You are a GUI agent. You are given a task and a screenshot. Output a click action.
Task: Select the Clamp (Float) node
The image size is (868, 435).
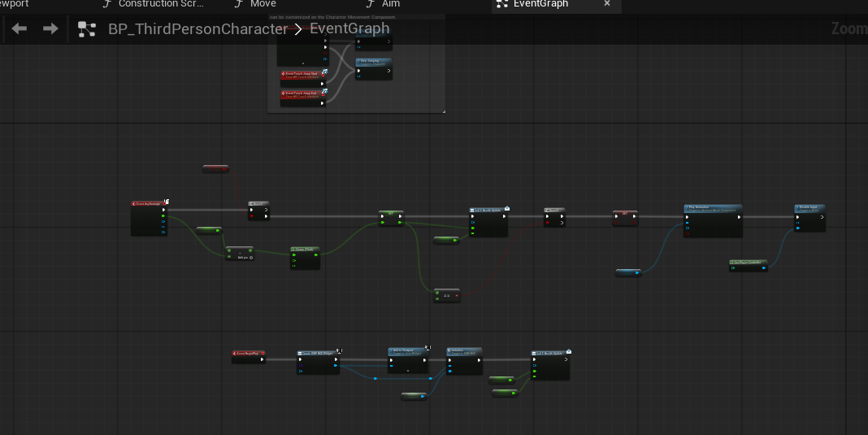306,248
